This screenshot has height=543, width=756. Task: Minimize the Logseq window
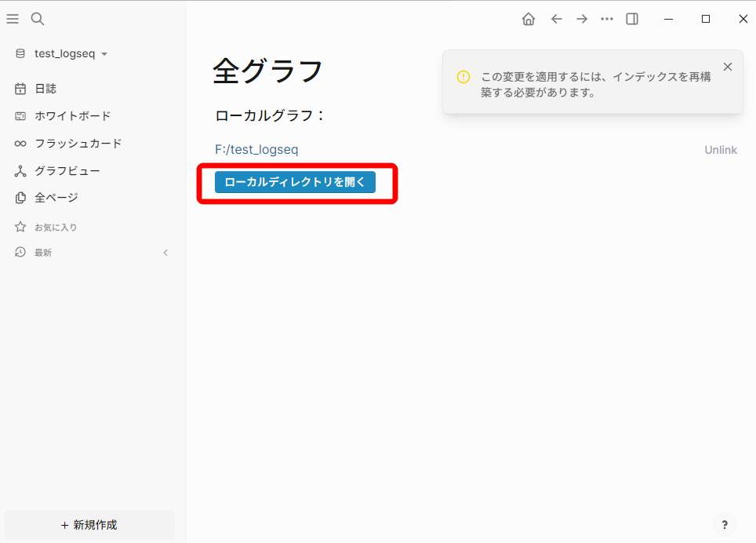668,19
